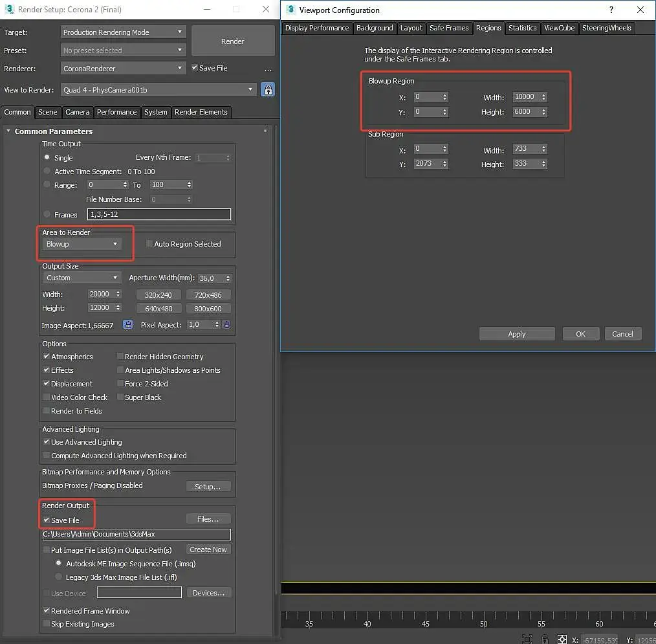This screenshot has width=656, height=644.
Task: Open the Statistics tab in Viewport Configuration
Action: (x=522, y=28)
